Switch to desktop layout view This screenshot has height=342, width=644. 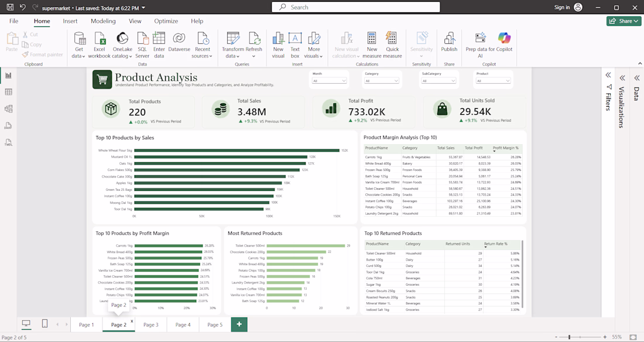click(26, 324)
